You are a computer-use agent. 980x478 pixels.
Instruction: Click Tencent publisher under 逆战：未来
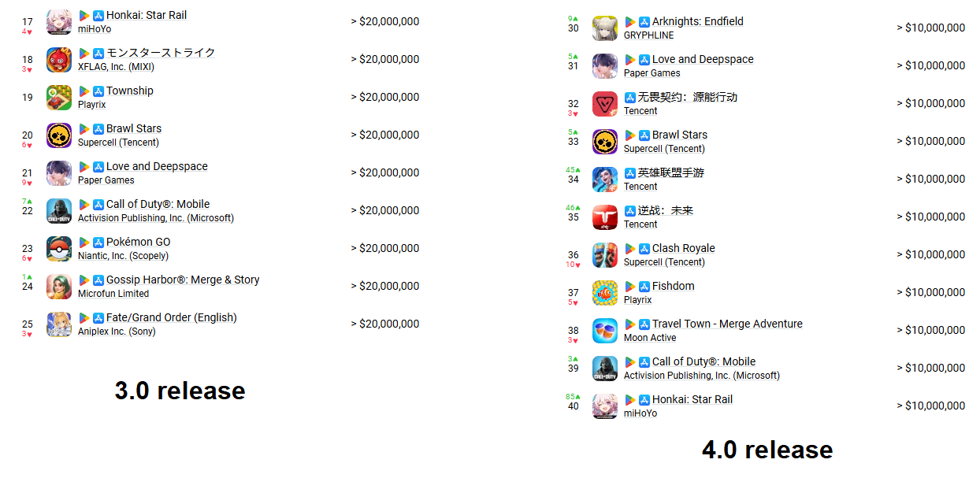click(640, 224)
